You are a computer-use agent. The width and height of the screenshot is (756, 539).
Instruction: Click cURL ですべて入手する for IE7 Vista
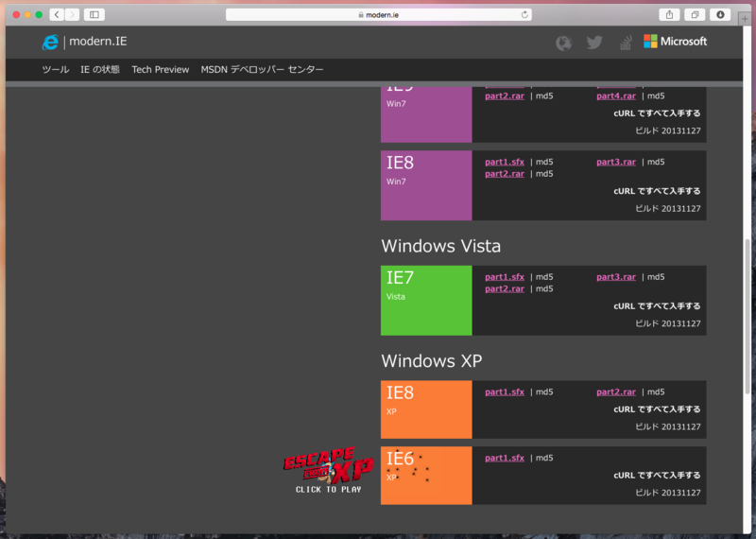[657, 306]
